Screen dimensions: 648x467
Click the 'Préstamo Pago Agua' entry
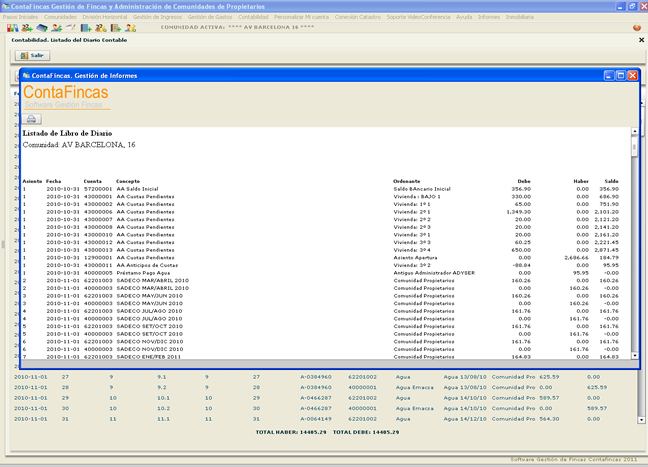coord(143,273)
